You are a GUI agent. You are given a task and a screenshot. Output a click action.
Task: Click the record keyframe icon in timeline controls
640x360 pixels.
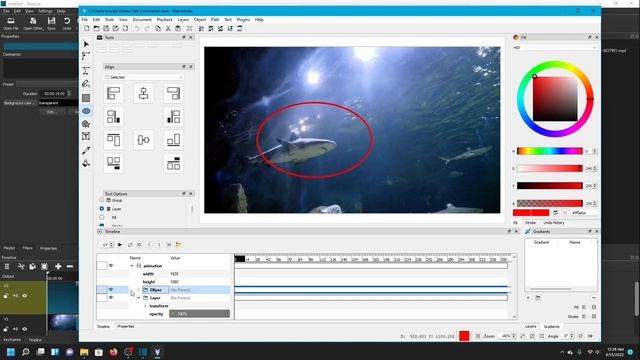(x=178, y=244)
